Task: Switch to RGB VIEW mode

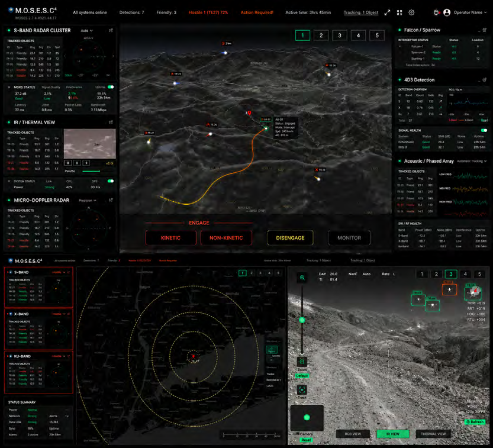Action: 353,434
